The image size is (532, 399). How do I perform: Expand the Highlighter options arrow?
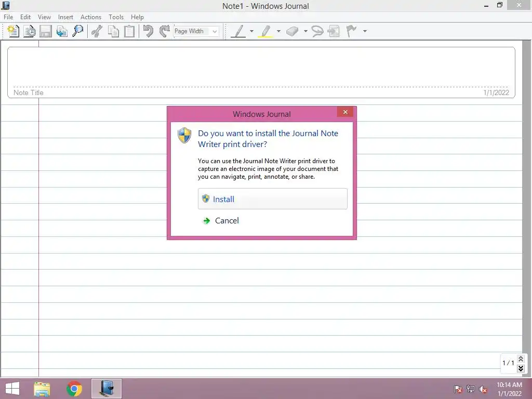tap(278, 31)
